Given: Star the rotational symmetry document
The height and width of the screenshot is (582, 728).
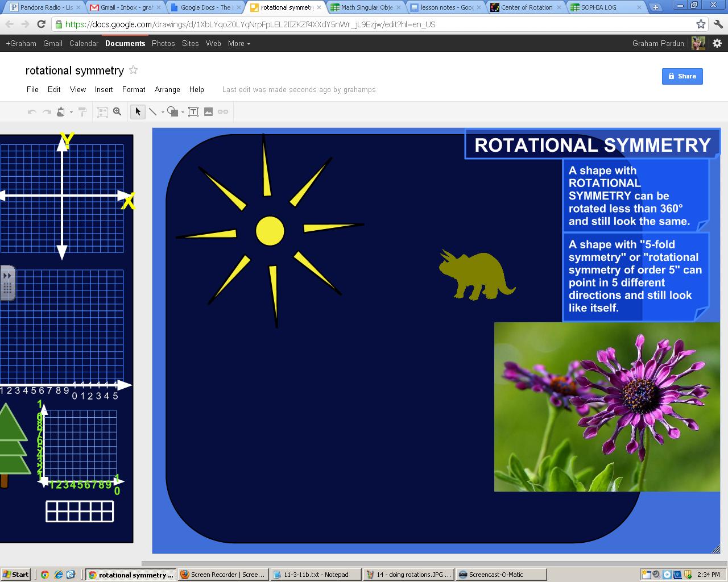Looking at the screenshot, I should (133, 70).
